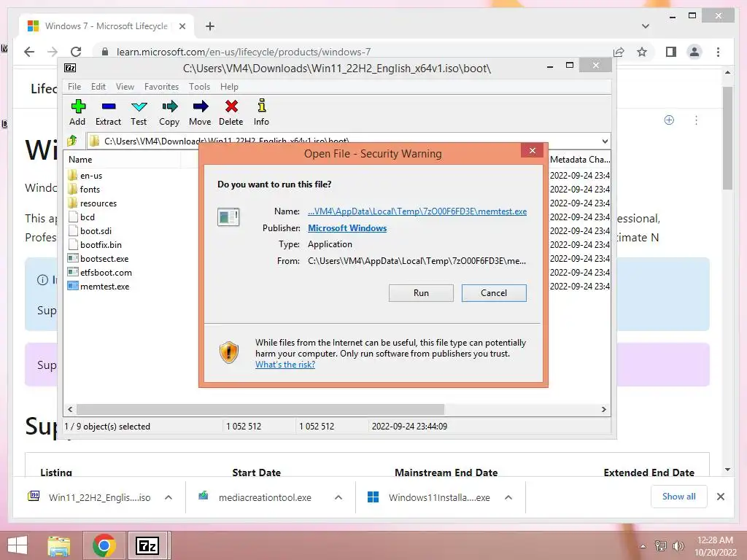This screenshot has height=560, width=747.
Task: Click the vertical ellipsis on the web page
Action: 696,120
